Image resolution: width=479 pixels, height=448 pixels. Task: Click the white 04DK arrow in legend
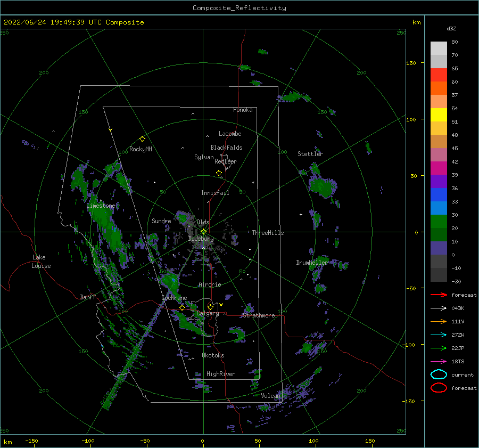tap(439, 308)
